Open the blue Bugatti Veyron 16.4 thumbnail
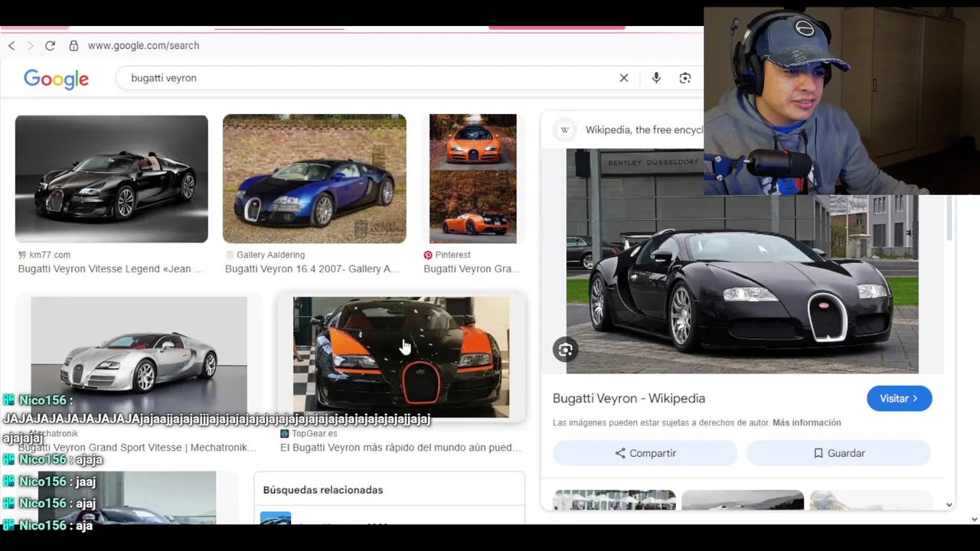980x551 pixels. pos(315,179)
